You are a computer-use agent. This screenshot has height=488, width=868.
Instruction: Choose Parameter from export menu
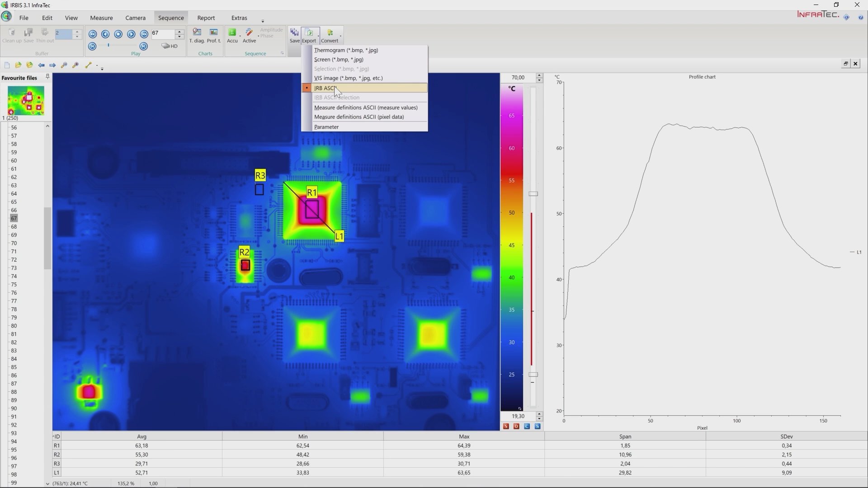click(x=326, y=127)
